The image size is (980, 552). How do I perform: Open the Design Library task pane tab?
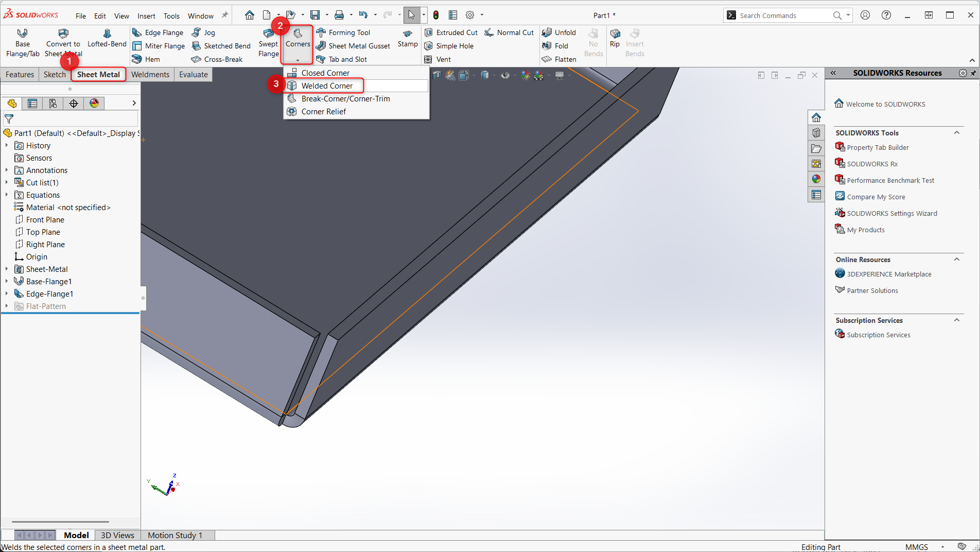click(816, 133)
